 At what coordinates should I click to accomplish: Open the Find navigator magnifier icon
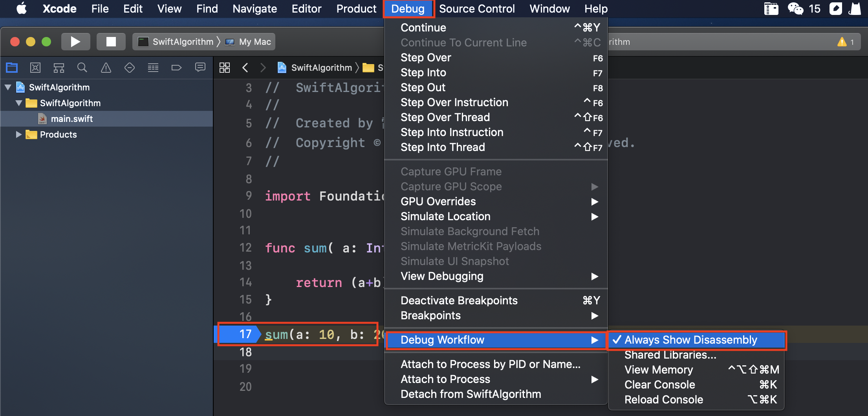click(82, 68)
